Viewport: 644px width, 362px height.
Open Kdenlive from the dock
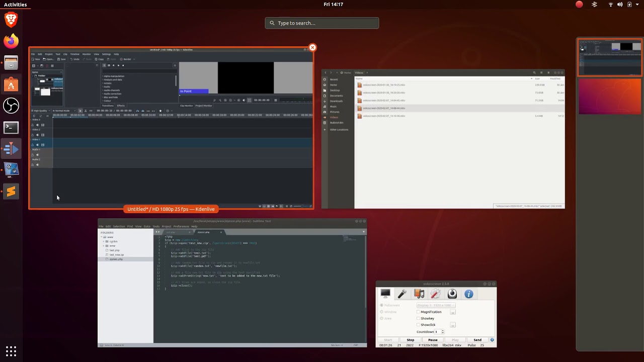pos(11,149)
